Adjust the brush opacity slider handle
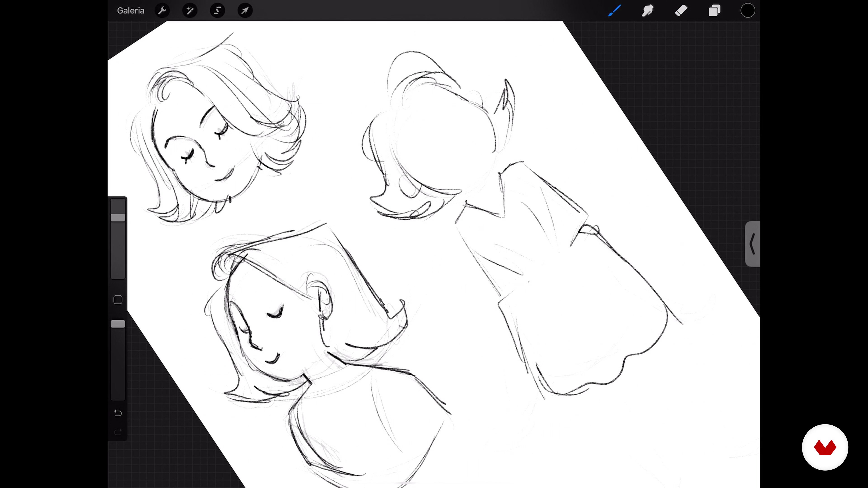This screenshot has width=868, height=488. pos(118,324)
